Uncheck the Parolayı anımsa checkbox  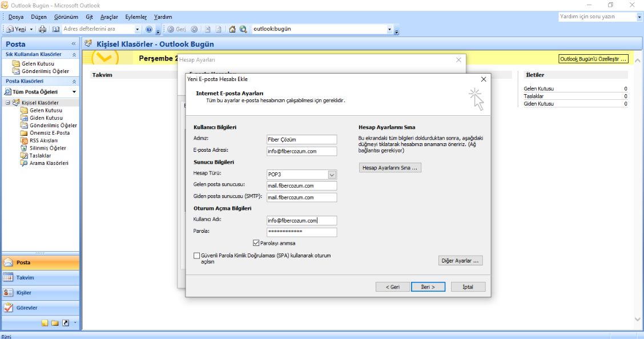[256, 243]
